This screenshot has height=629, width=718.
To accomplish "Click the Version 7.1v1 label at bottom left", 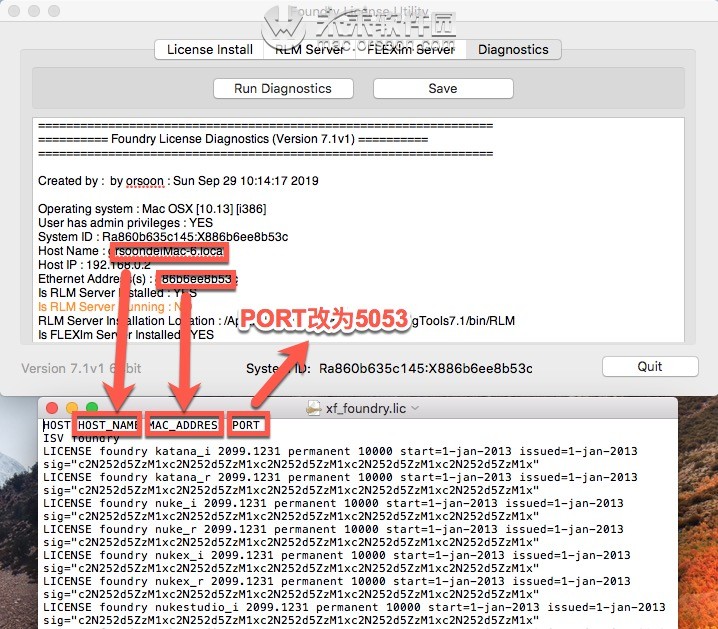I will [82, 369].
